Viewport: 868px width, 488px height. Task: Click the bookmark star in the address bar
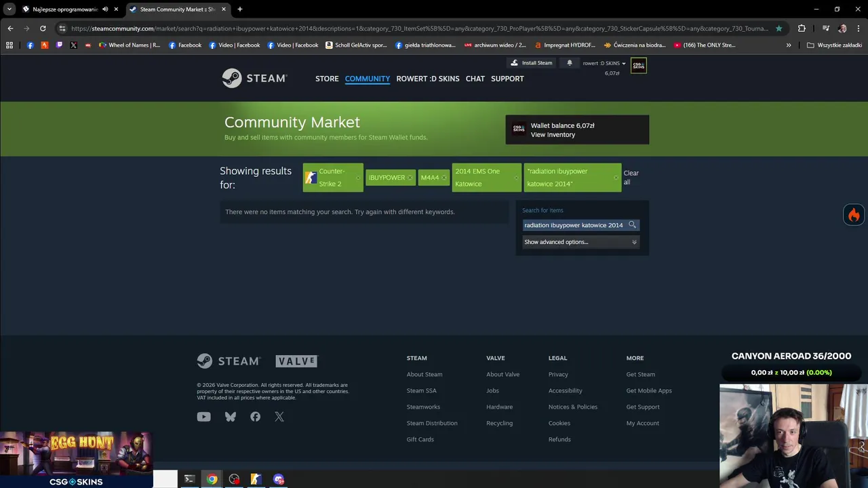coord(778,28)
